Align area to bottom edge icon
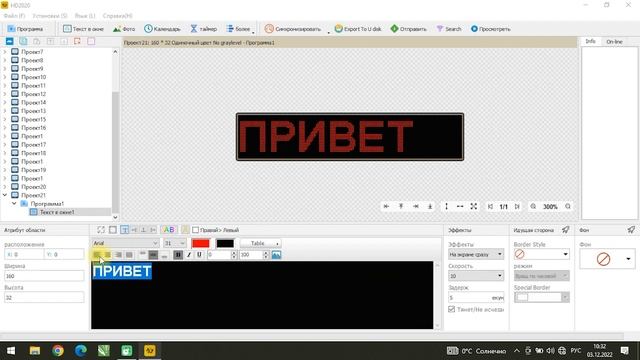Screen dimensions: 640x360 [430, 207]
